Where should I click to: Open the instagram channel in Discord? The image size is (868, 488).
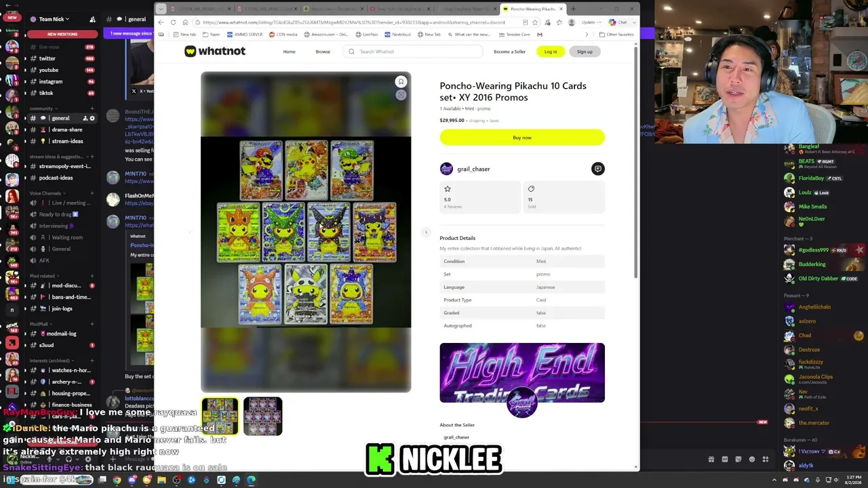tap(61, 81)
